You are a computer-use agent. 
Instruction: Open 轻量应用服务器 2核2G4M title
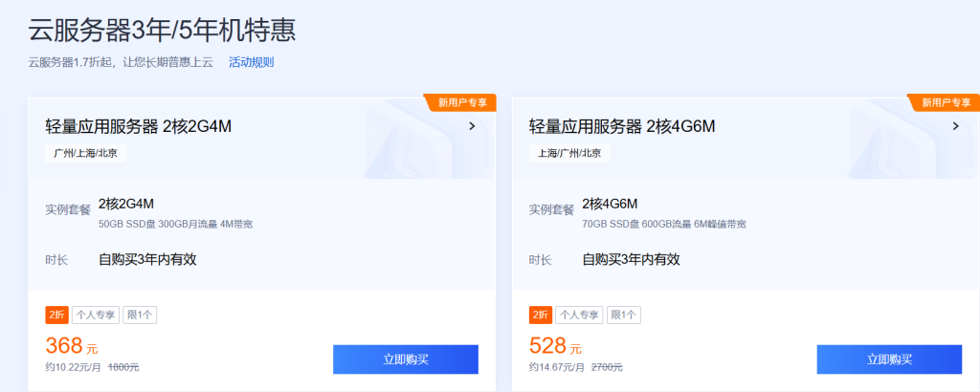(139, 127)
